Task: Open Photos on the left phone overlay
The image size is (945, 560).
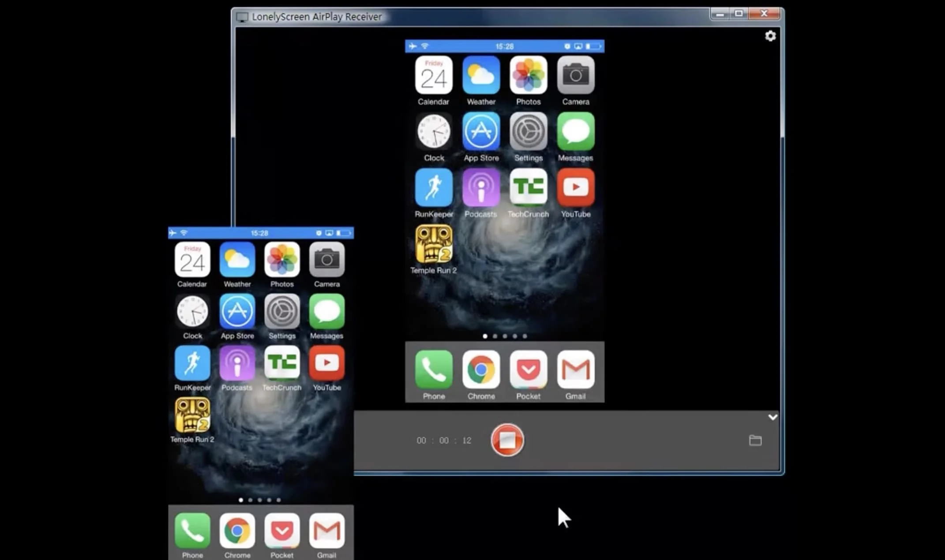Action: [x=282, y=259]
